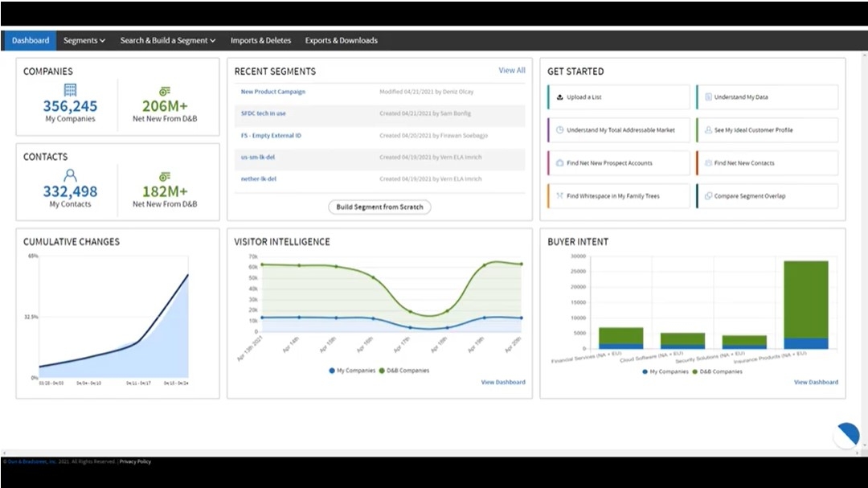
Task: Open the blue chat widget in corner
Action: [846, 435]
